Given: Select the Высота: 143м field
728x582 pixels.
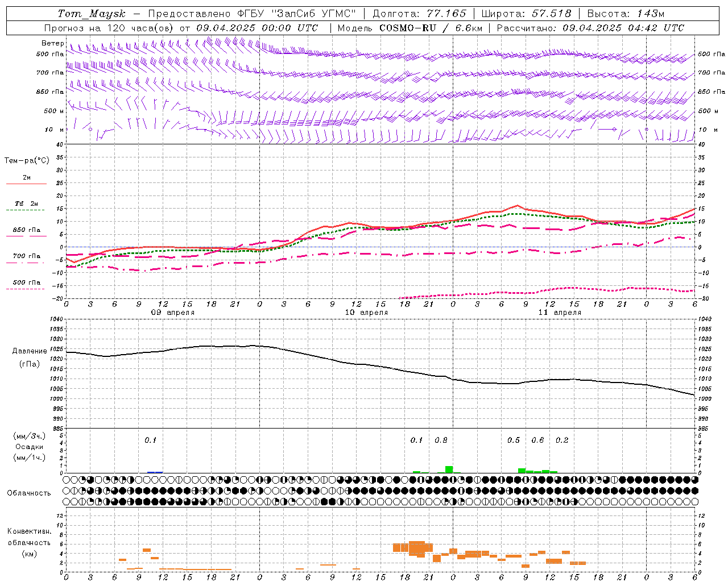Looking at the screenshot, I should pyautogui.click(x=626, y=14).
